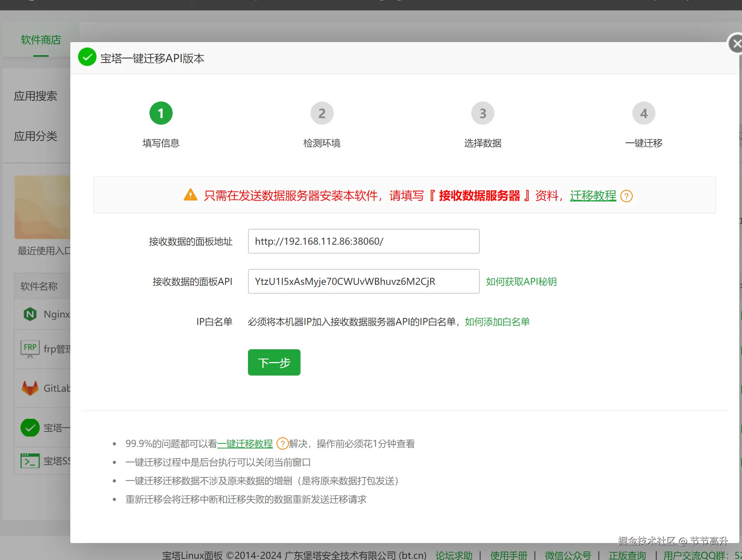The image size is (742, 560).
Task: Click the Nginx logo icon in software list
Action: (x=30, y=314)
